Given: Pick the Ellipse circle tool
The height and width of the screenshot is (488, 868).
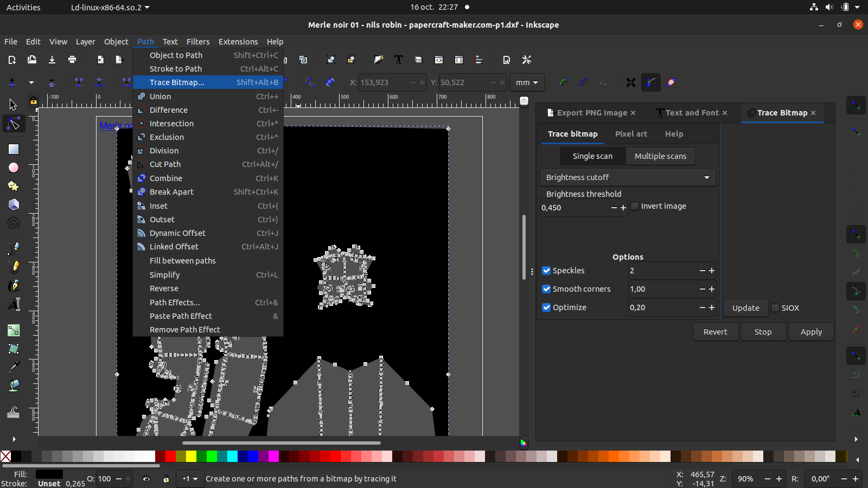Looking at the screenshot, I should point(13,168).
